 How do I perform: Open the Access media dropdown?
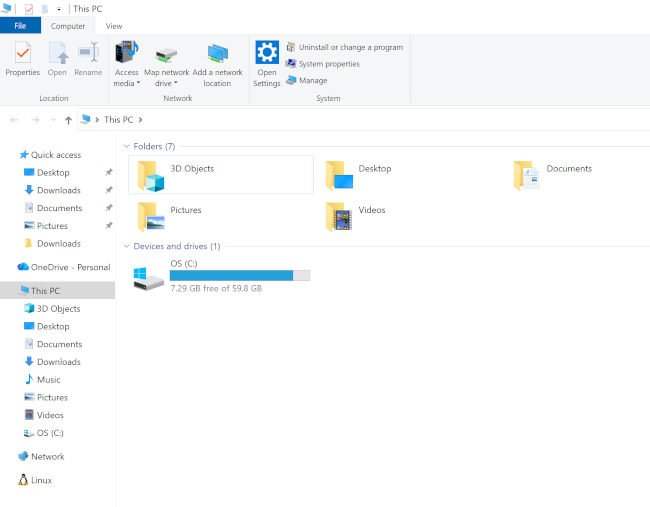[x=126, y=64]
